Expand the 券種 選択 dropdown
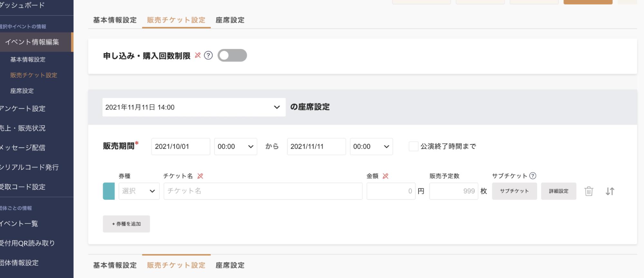Image resolution: width=644 pixels, height=278 pixels. tap(139, 191)
